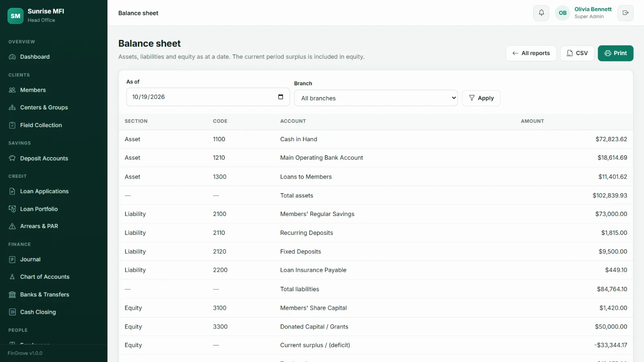Click the Deposit Accounts piggy bank icon

click(x=12, y=158)
